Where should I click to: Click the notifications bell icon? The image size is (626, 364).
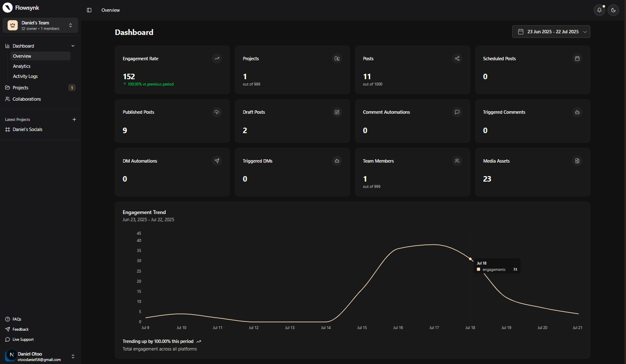[599, 10]
